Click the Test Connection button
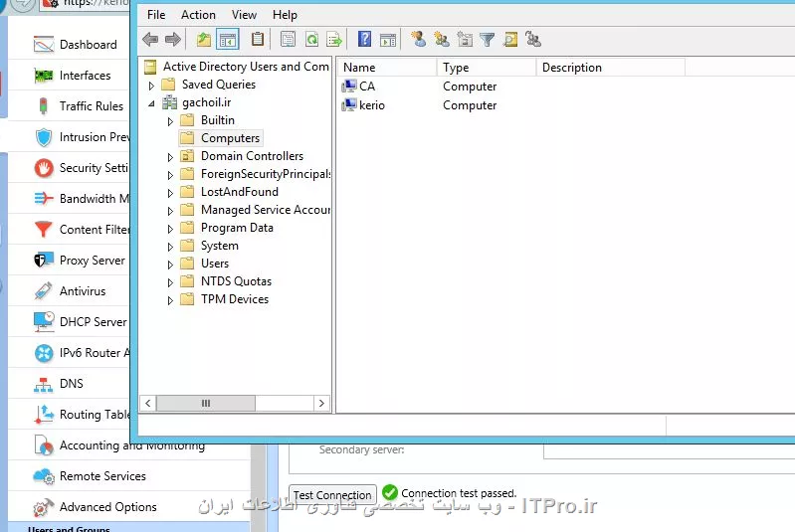Screen dimensions: 795x532 (332, 494)
